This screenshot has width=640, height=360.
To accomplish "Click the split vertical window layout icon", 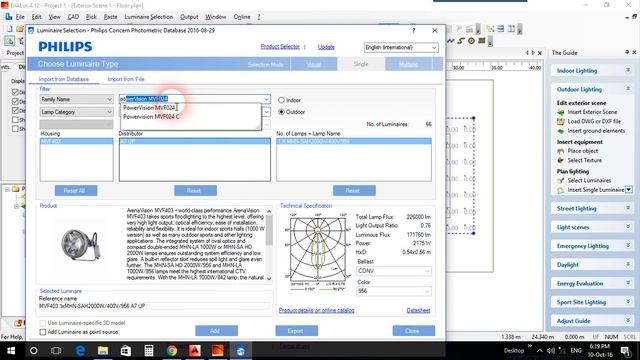I will click(x=511, y=29).
